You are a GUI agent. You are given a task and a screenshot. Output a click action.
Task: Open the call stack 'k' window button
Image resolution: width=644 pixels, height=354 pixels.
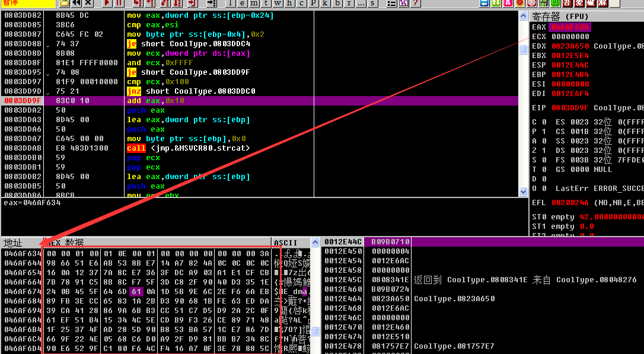click(326, 3)
